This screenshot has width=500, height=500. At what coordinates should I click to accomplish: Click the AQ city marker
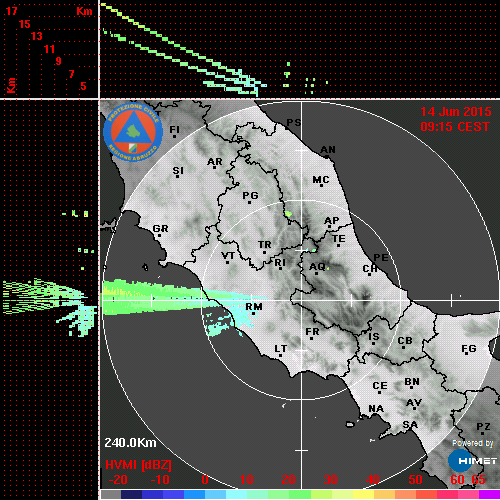coord(317,267)
